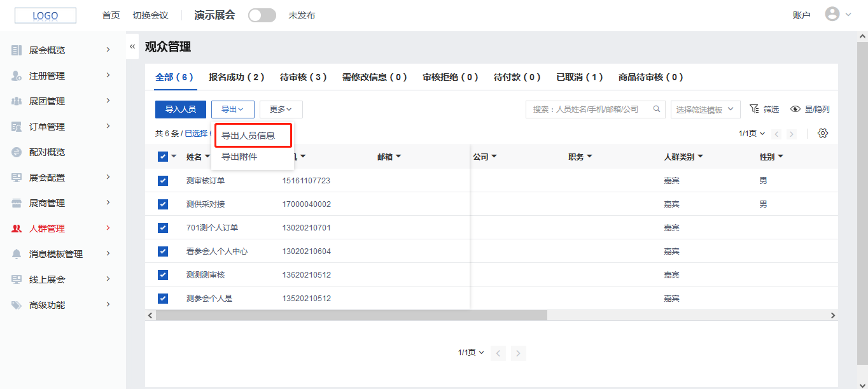Screen dimensions: 868x389
Task: Click the 人群管理 red people icon
Action: click(17, 229)
